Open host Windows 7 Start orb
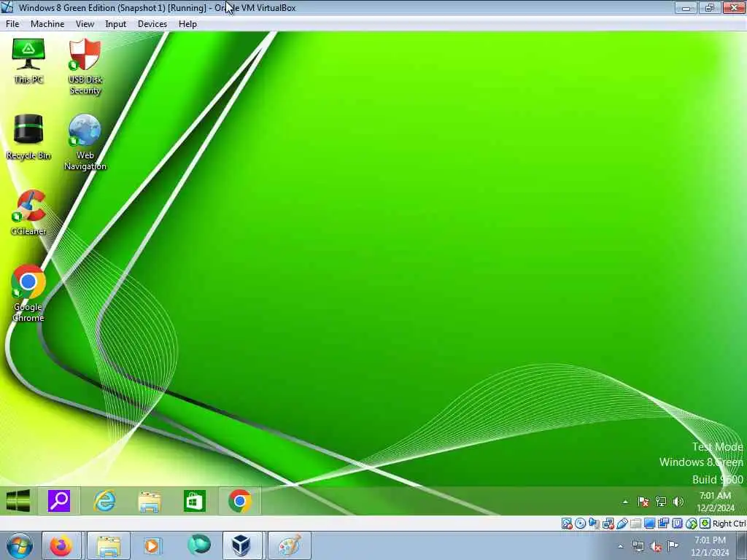This screenshot has height=560, width=747. [x=19, y=545]
